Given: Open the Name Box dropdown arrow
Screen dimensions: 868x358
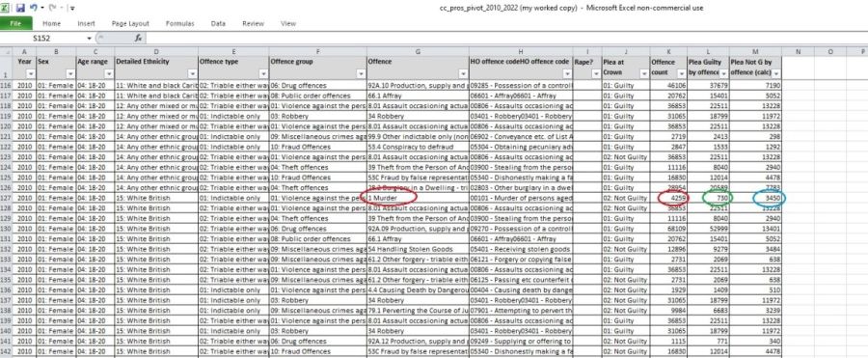Looking at the screenshot, I should pos(90,39).
